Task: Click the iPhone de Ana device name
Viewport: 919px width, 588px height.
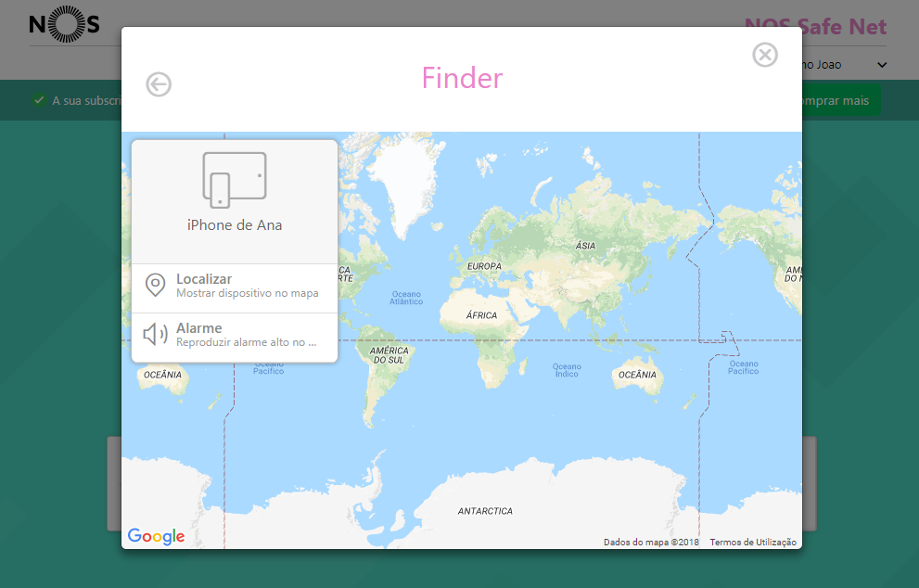Action: [x=235, y=225]
